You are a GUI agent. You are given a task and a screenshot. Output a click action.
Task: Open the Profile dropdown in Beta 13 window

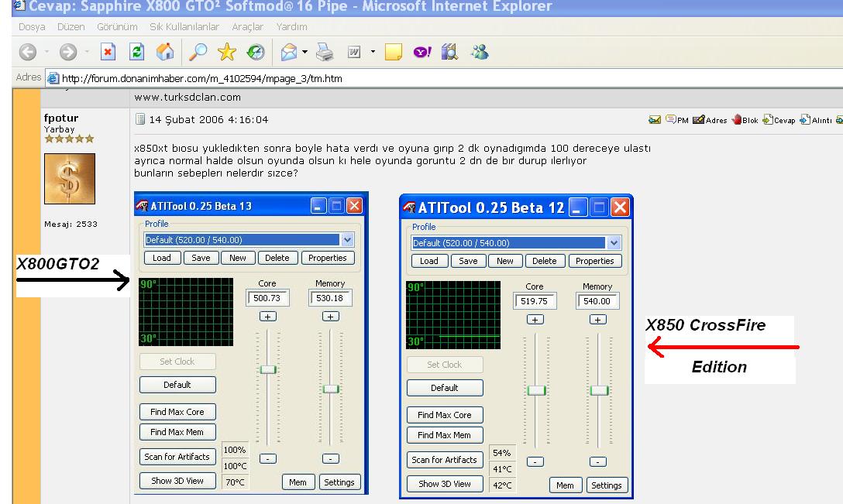tap(347, 240)
